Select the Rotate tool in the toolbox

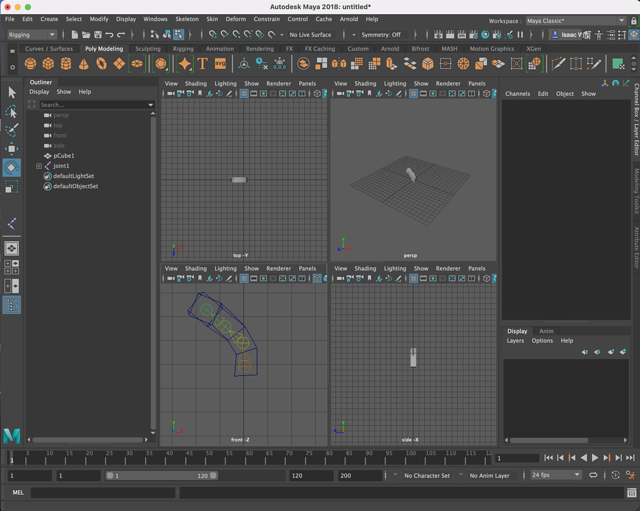11,168
